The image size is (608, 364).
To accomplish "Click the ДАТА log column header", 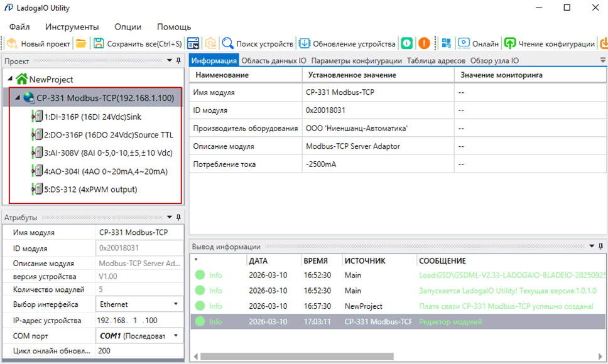I will (274, 260).
